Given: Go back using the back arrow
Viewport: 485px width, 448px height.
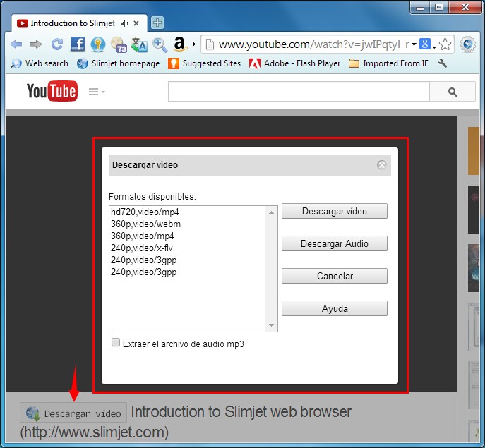Looking at the screenshot, I should [16, 44].
